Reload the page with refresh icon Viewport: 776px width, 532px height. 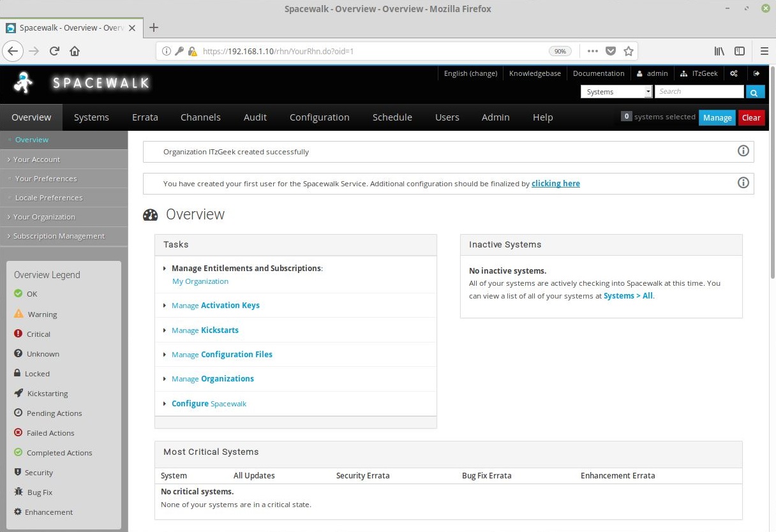[54, 51]
